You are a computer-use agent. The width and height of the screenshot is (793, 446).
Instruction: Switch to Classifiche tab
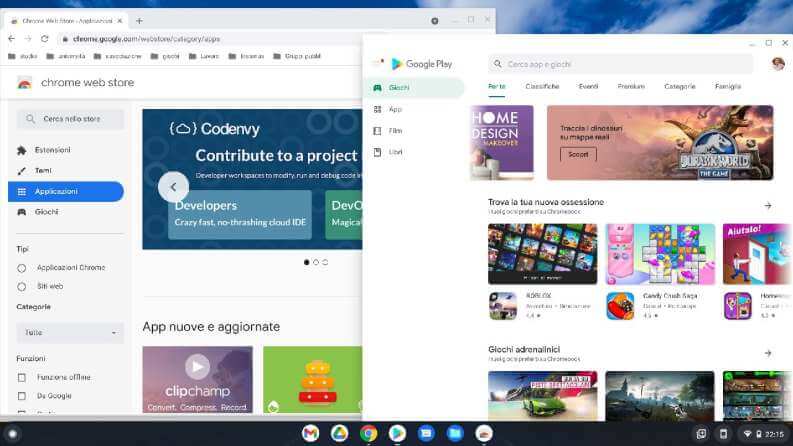(542, 86)
